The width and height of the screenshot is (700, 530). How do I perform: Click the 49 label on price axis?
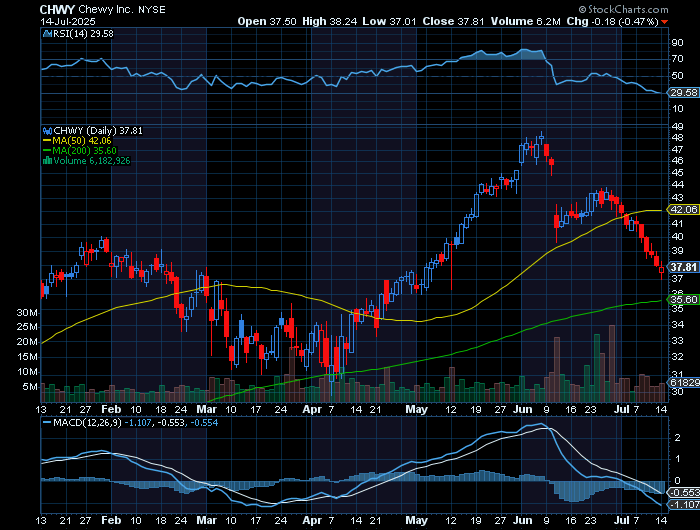click(677, 127)
